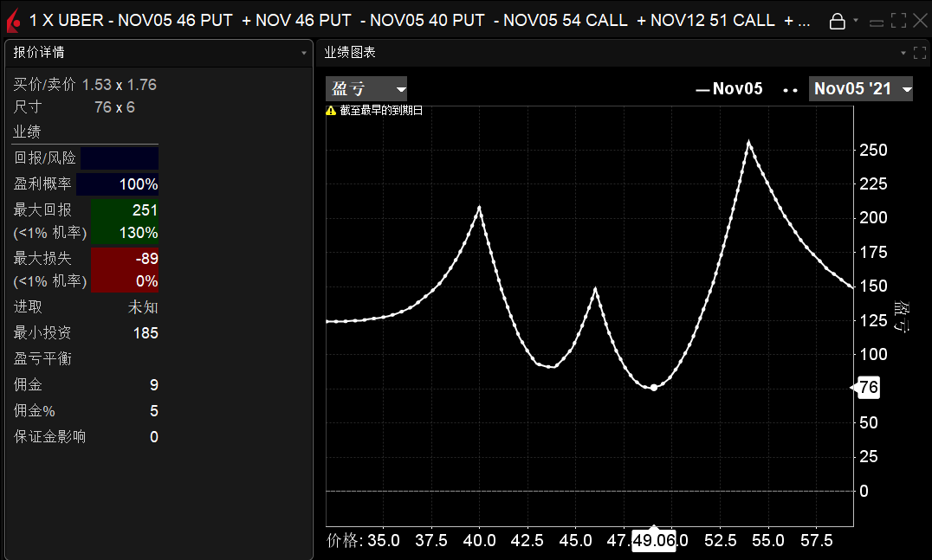
Task: Click the Interactive Brokers logo icon
Action: click(13, 21)
